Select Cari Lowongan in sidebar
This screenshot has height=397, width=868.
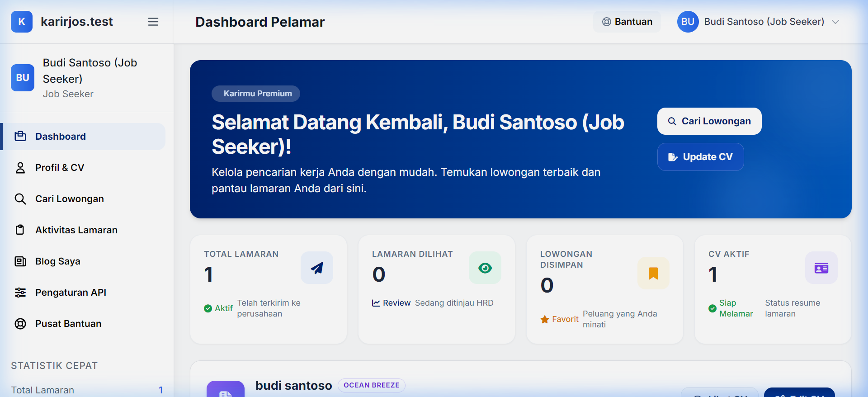coord(84,199)
